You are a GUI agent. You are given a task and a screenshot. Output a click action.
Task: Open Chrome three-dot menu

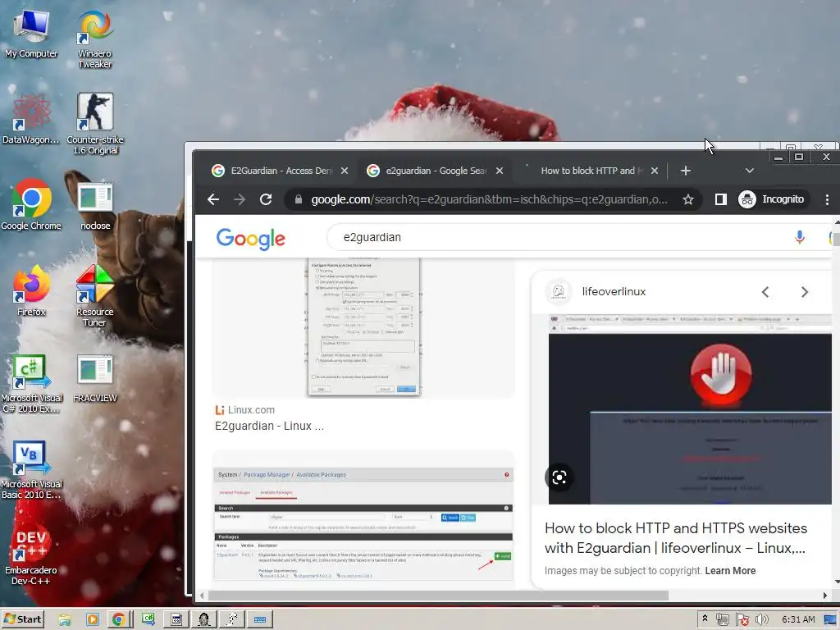827,199
